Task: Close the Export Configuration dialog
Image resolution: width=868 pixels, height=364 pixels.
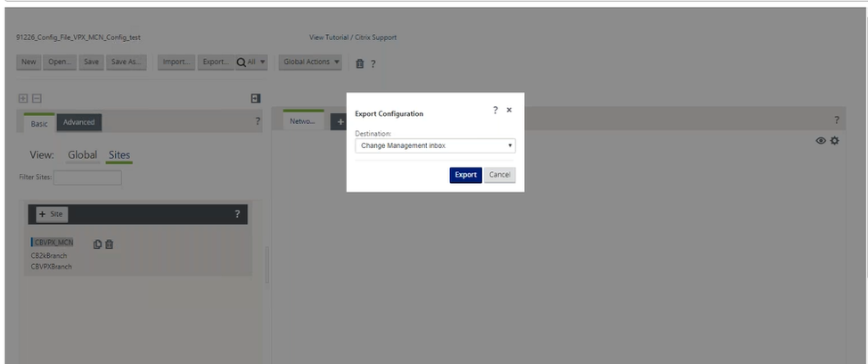Action: [x=509, y=110]
